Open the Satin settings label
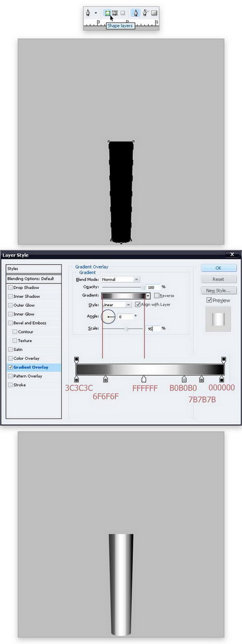Image resolution: width=242 pixels, height=644 pixels. click(x=18, y=350)
